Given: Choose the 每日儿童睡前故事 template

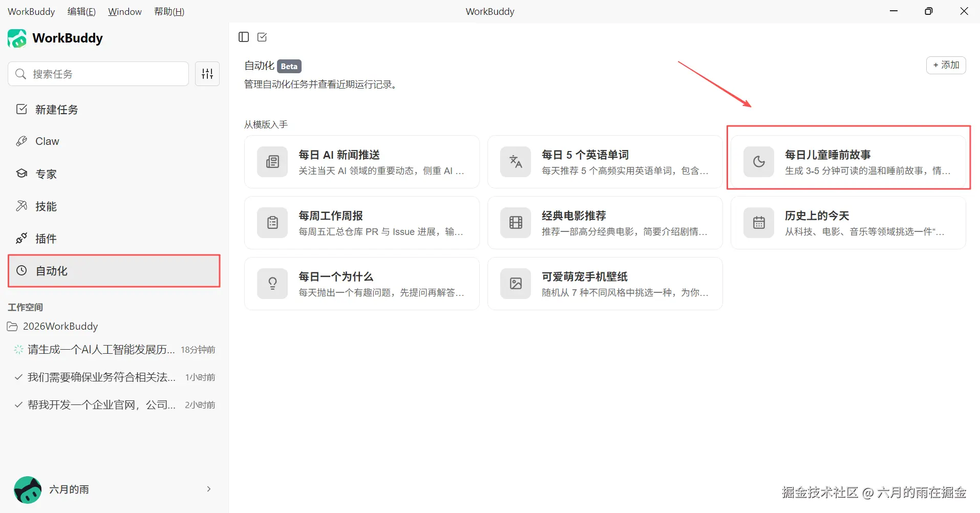Looking at the screenshot, I should (848, 162).
